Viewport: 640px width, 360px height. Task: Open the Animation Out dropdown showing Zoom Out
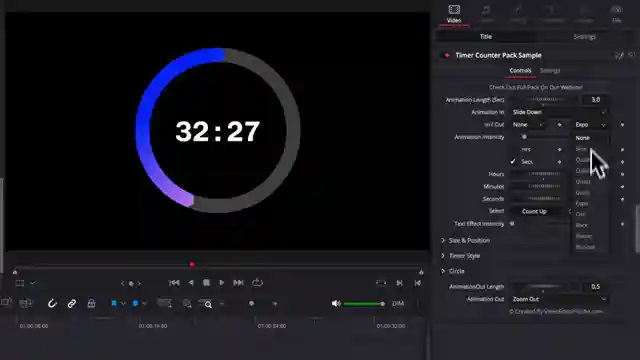pos(559,299)
